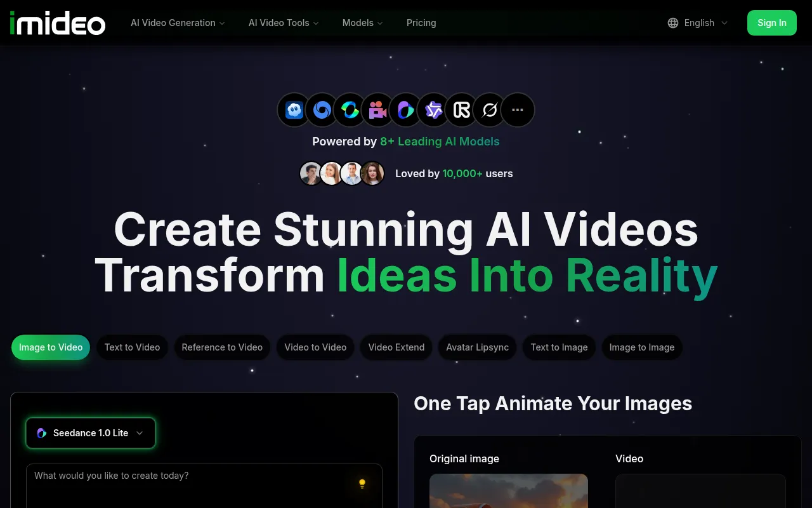Click the Hailuo cloud AI model icon

(x=293, y=109)
